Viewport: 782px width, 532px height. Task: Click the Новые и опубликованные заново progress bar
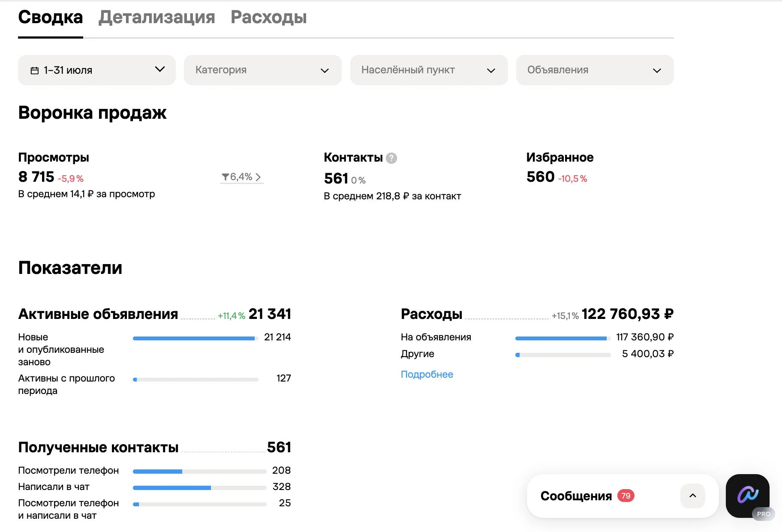[x=195, y=339]
